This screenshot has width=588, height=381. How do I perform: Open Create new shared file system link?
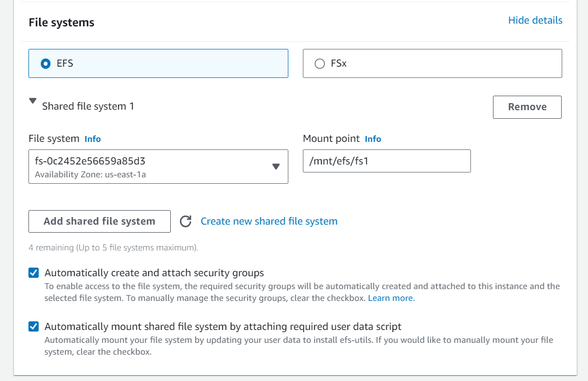pos(269,221)
